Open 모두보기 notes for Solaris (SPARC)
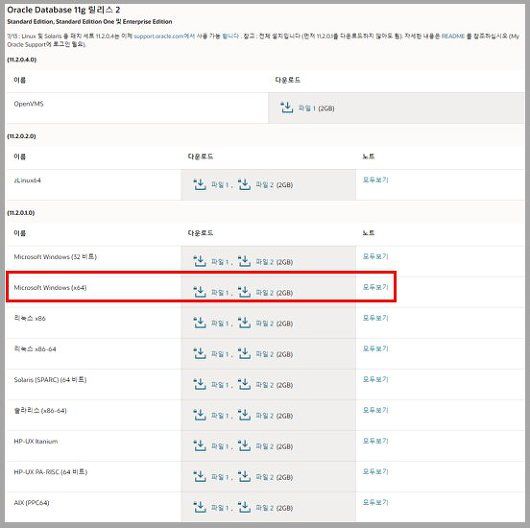The height and width of the screenshot is (528, 530). [x=375, y=379]
